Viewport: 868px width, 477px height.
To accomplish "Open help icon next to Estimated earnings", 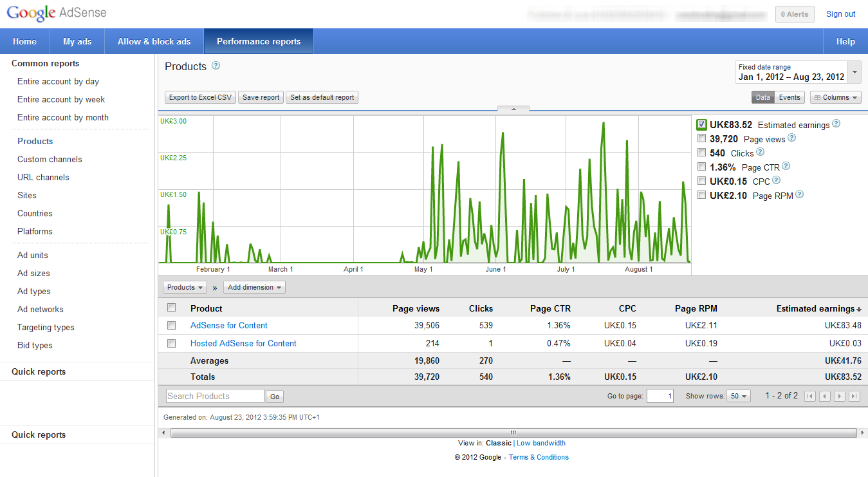I will [836, 124].
